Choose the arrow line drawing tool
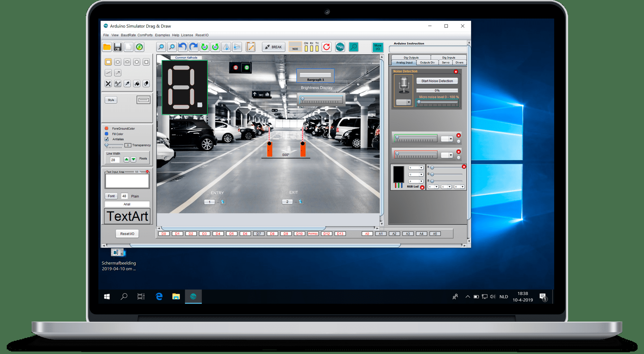Screen dimensions: 644x354 [118, 73]
